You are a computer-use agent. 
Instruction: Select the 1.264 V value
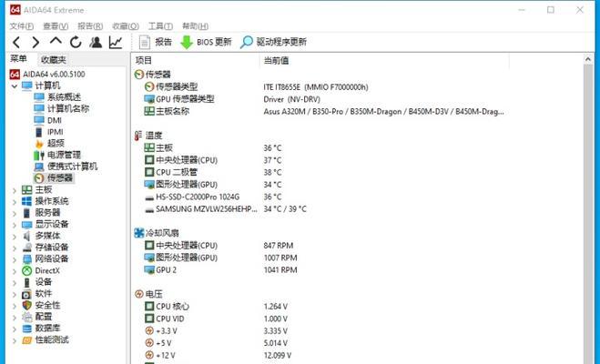point(276,307)
